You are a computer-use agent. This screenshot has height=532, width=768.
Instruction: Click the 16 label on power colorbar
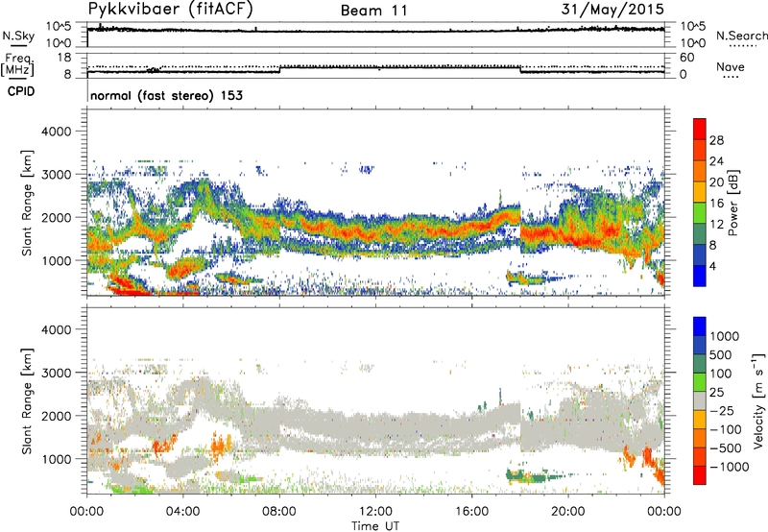pos(716,204)
